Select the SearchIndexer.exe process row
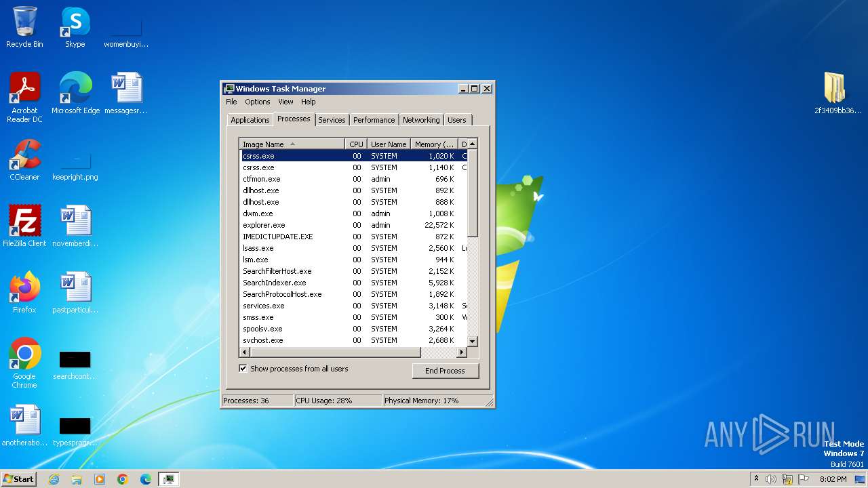The width and height of the screenshot is (868, 488). 353,283
